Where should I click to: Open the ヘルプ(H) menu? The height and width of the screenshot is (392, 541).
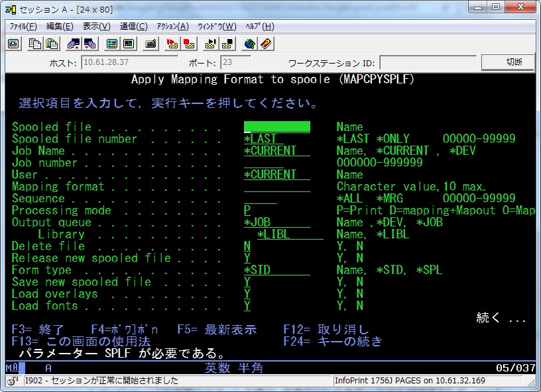[260, 26]
